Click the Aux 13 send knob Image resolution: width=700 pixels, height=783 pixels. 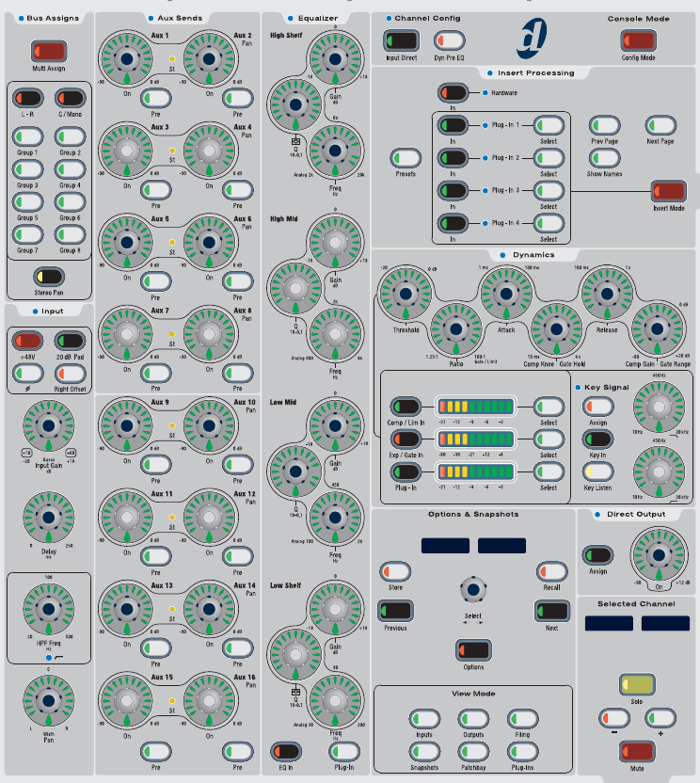pyautogui.click(x=127, y=609)
